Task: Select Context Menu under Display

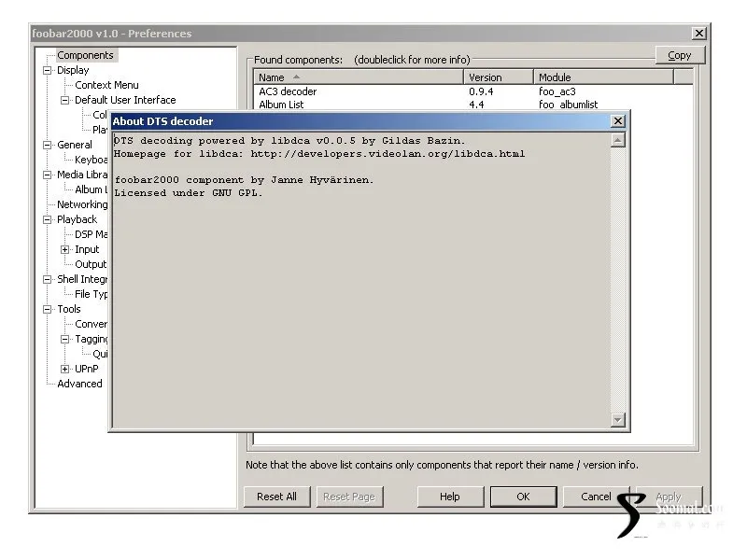Action: click(x=106, y=85)
